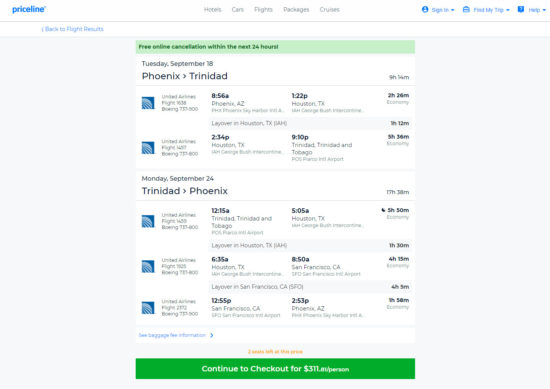The width and height of the screenshot is (550, 389).
Task: Click the 9h 14m total duration
Action: coord(399,77)
